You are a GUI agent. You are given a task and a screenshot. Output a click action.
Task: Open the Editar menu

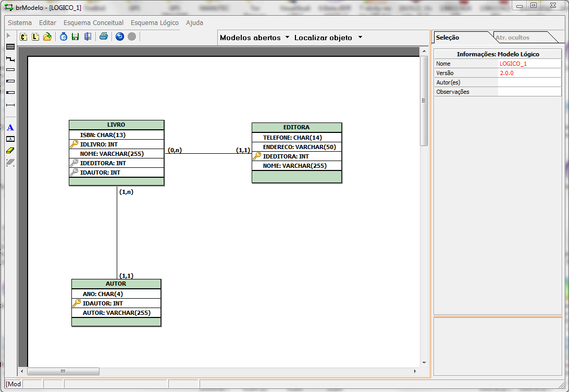point(47,22)
